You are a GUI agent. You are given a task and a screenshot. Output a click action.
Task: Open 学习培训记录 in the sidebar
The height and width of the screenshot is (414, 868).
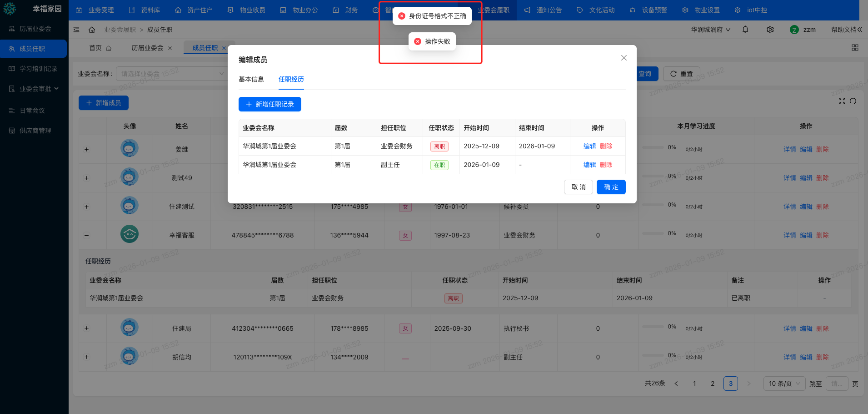tap(38, 69)
